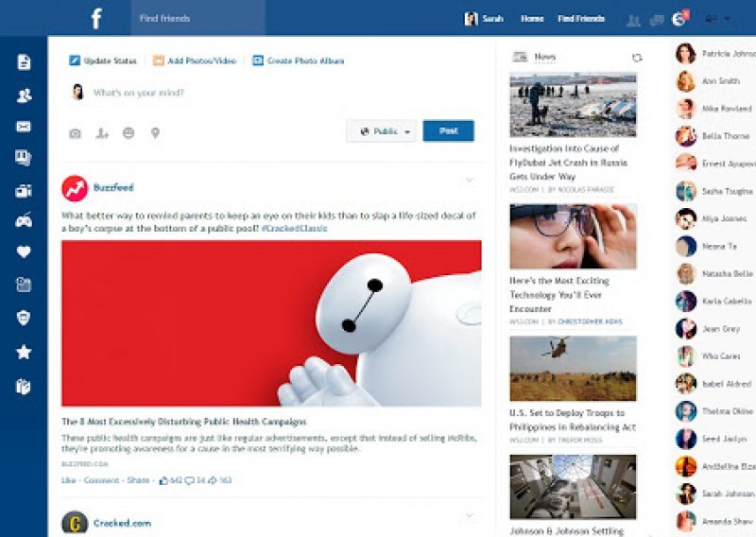Select the Update Status tab

click(103, 61)
